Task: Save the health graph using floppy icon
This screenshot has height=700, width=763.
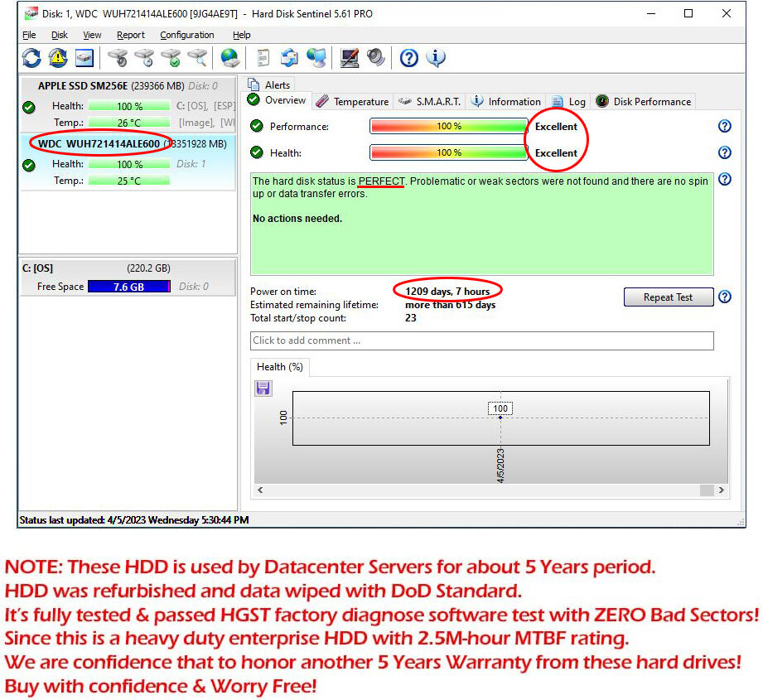Action: 263,389
